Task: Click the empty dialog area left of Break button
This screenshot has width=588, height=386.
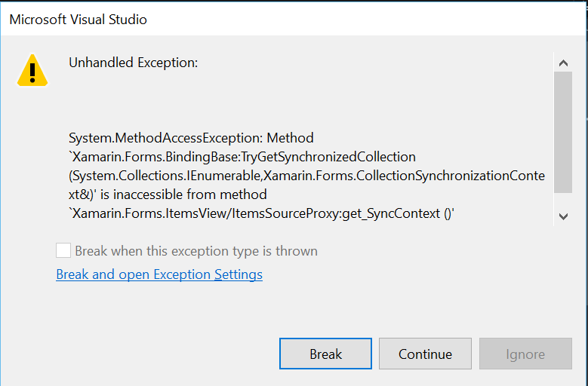Action: (151, 354)
